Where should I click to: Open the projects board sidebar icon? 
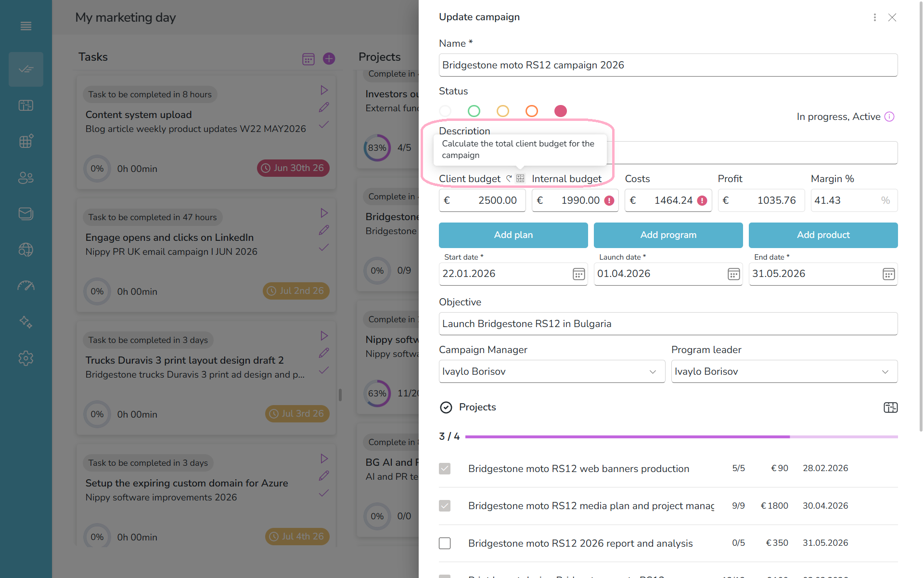pos(26,105)
